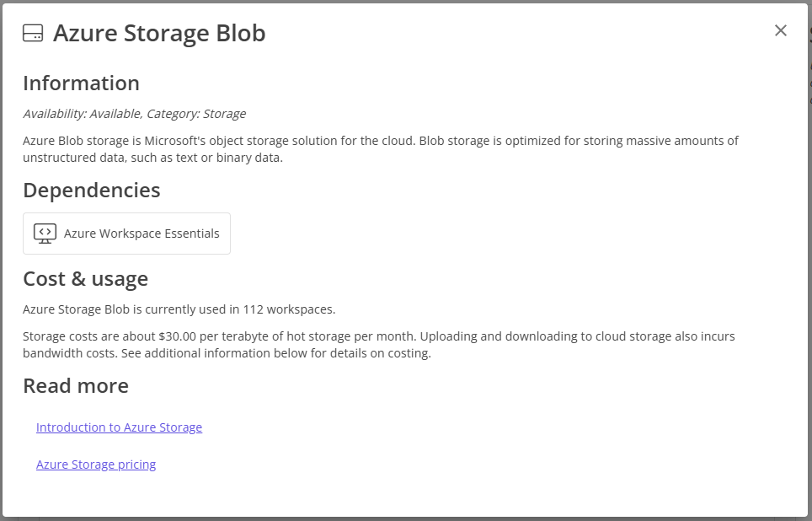Click the Azure Storage Blob title text
This screenshot has height=521, width=812.
[159, 33]
